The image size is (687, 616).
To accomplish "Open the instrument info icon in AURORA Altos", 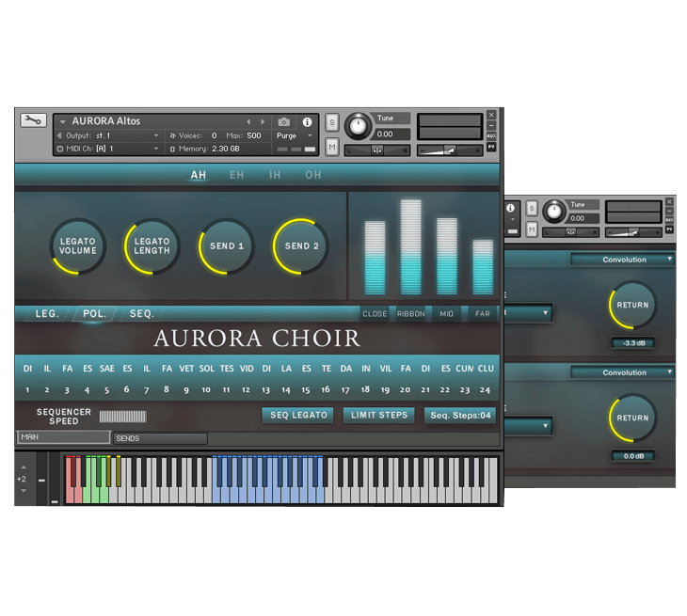I will coord(307,121).
